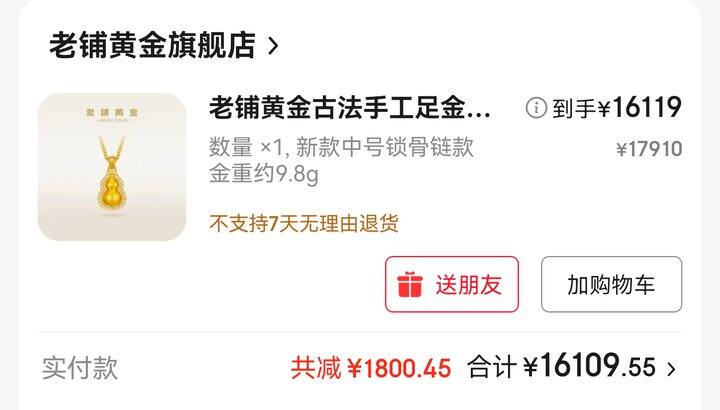
Task: Tap the info icon beside 到手 price
Action: click(536, 108)
